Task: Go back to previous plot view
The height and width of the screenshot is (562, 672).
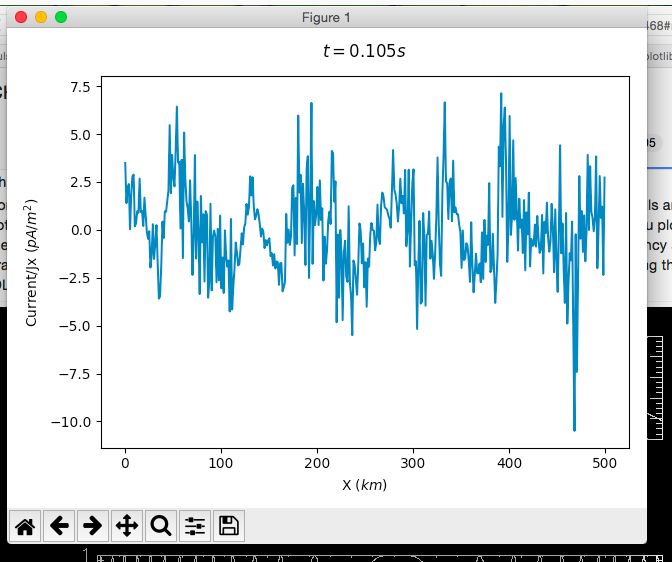Action: [59, 525]
